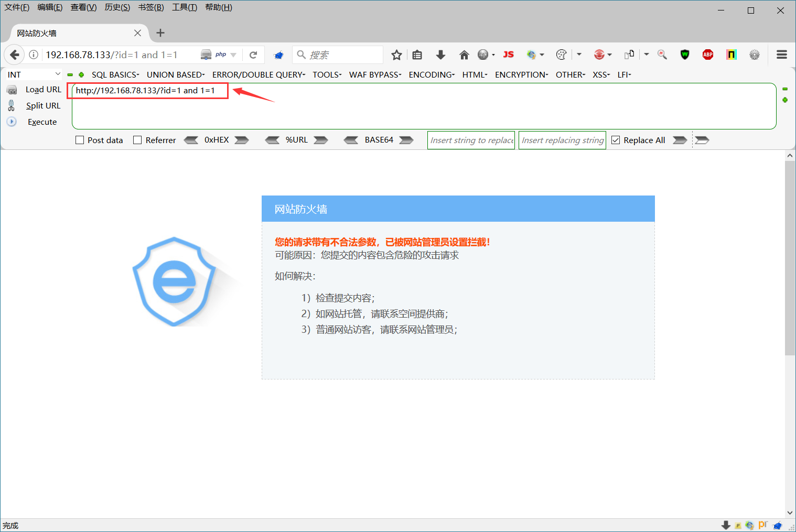
Task: Click the cookie manager icon
Action: pyautogui.click(x=561, y=55)
